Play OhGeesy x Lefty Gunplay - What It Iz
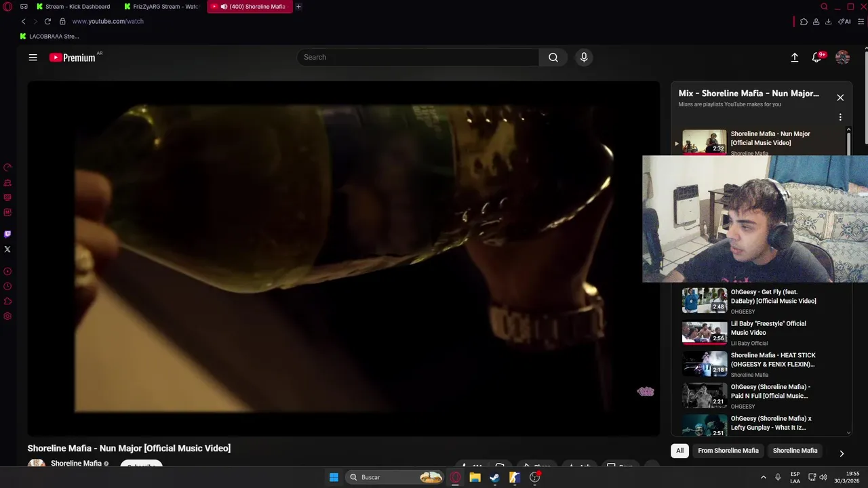The width and height of the screenshot is (868, 488). pyautogui.click(x=759, y=425)
